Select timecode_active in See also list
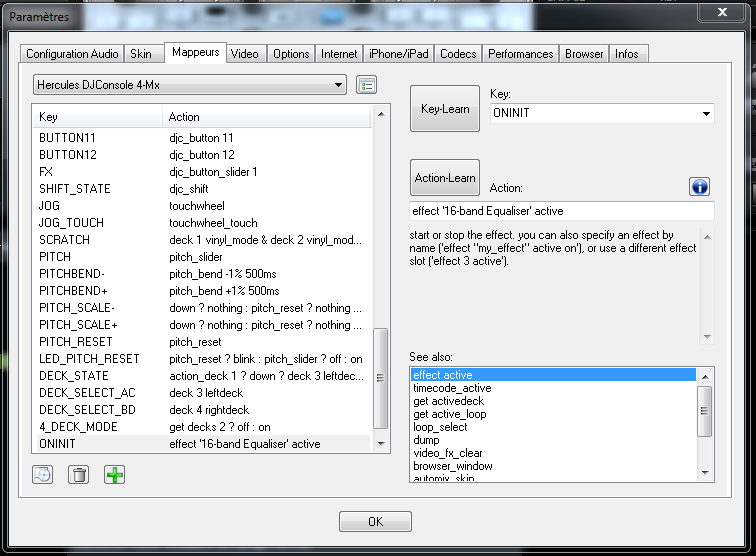Image resolution: width=756 pixels, height=556 pixels. pyautogui.click(x=452, y=388)
